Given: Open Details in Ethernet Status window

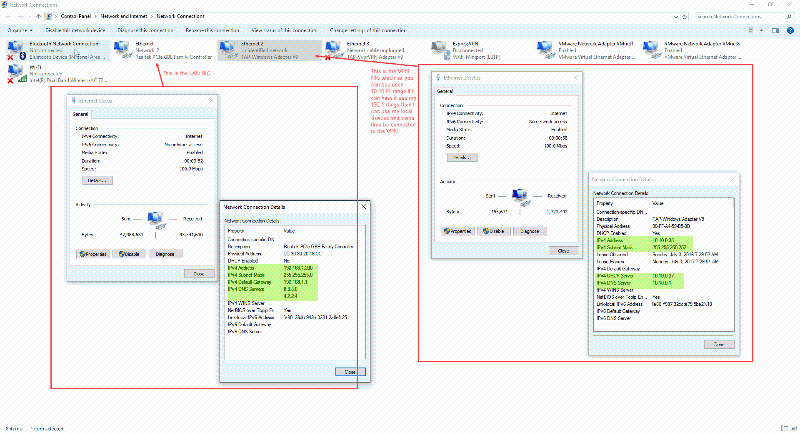Looking at the screenshot, I should coord(97,180).
